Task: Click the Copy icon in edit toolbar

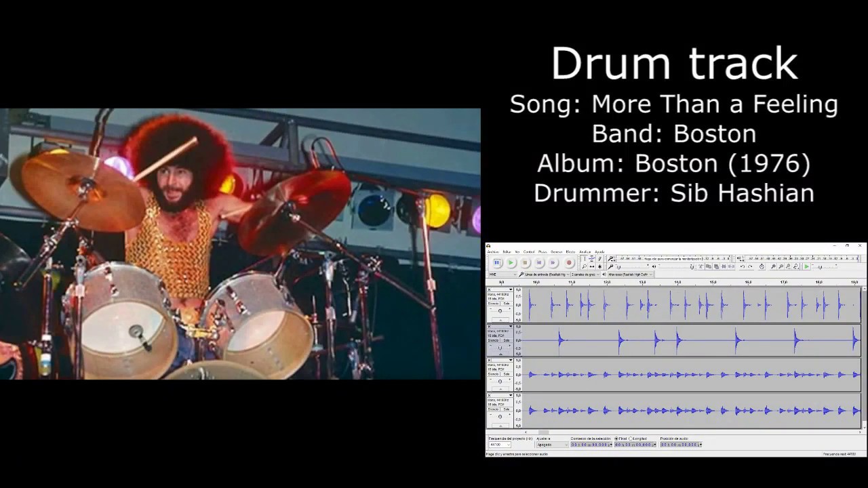Action: [709, 266]
